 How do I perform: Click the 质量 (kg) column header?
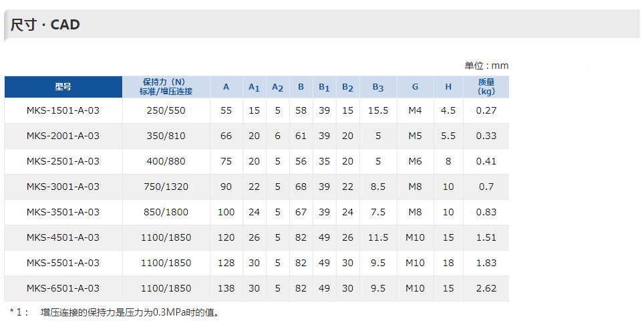click(486, 87)
